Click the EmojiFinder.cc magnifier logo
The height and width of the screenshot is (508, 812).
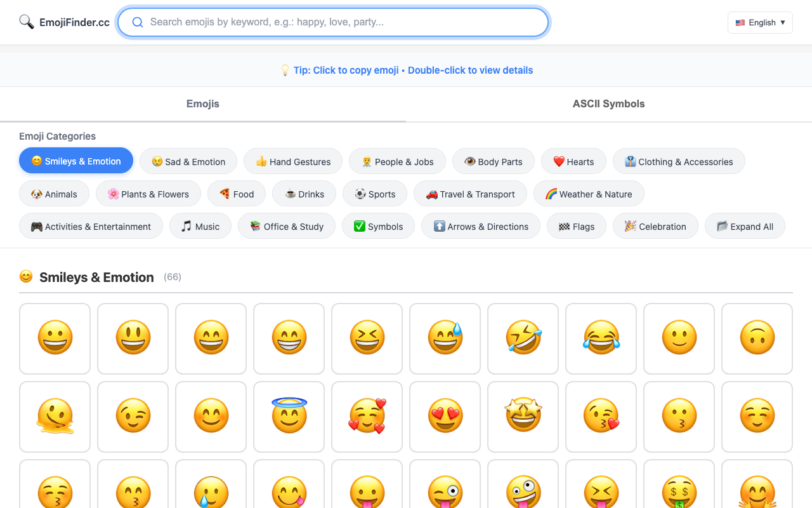click(x=27, y=22)
